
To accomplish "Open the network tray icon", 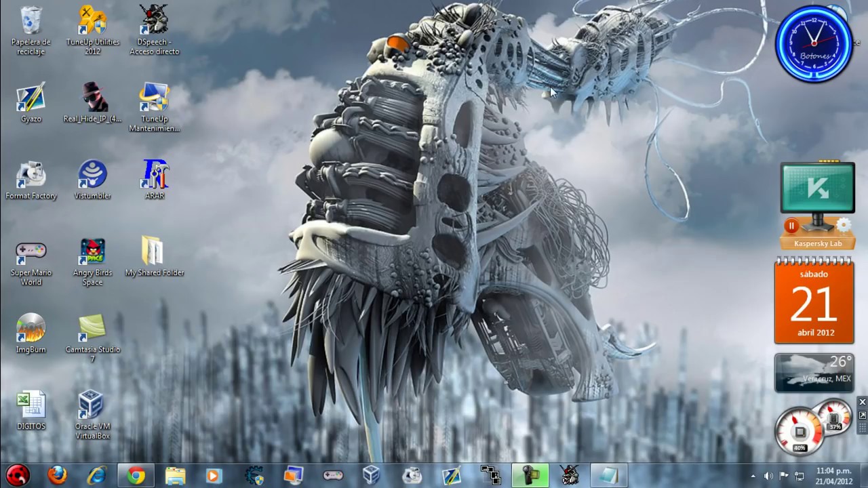I will pos(800,476).
